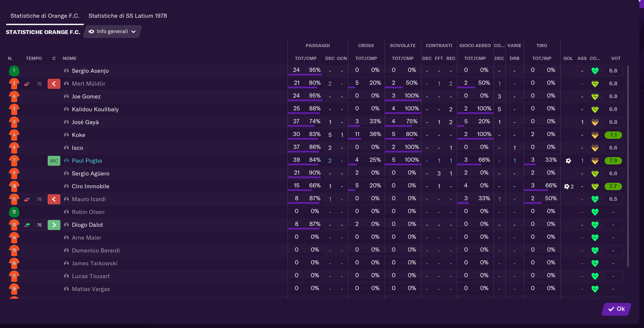Viewport: 644px width, 328px height.
Task: Click Sergio Asenjo's green goalkeeper shirt icon
Action: tap(14, 71)
